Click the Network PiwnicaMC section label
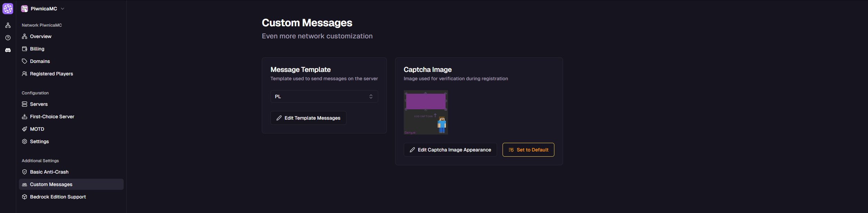Viewport: 868px width, 213px height. pos(42,25)
